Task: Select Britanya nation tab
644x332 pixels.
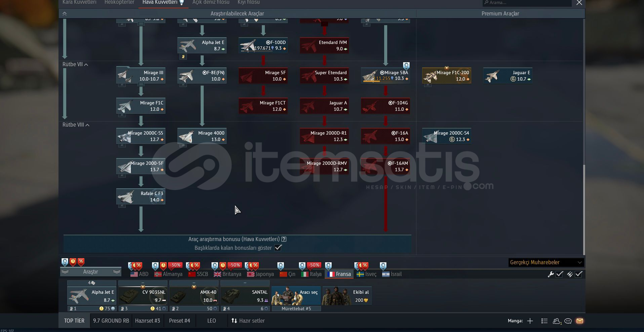Action: click(x=228, y=274)
